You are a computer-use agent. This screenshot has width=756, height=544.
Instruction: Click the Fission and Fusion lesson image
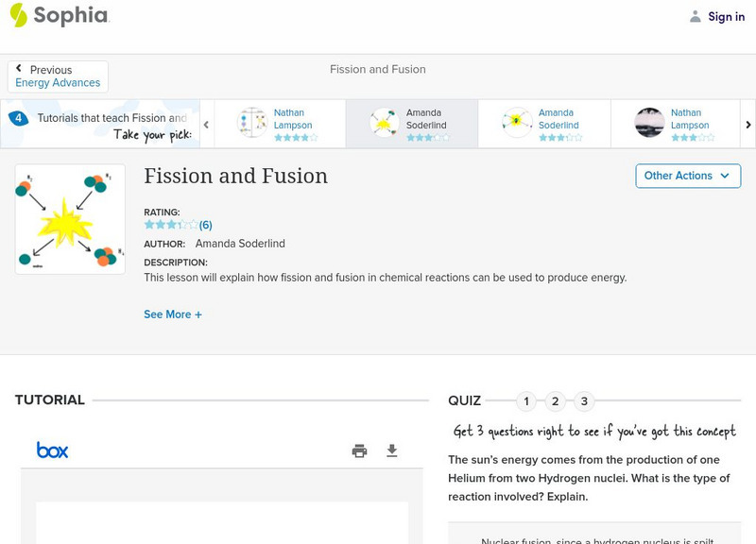[70, 219]
